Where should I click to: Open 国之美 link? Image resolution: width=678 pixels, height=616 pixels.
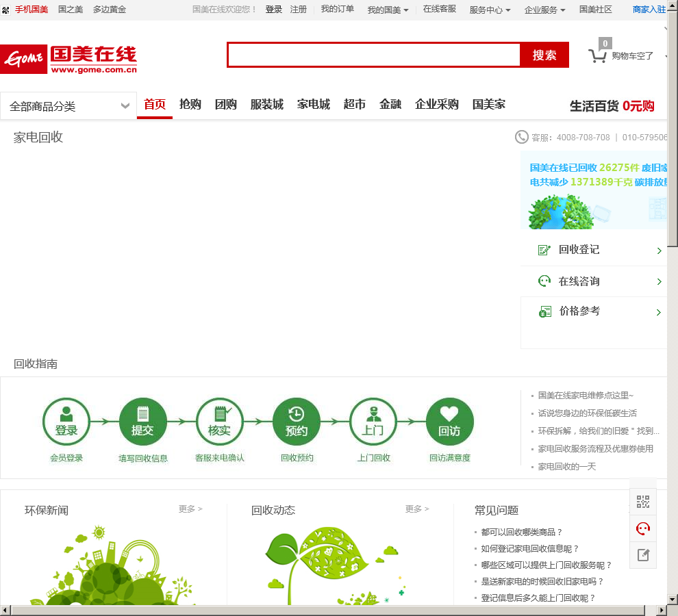pyautogui.click(x=71, y=10)
